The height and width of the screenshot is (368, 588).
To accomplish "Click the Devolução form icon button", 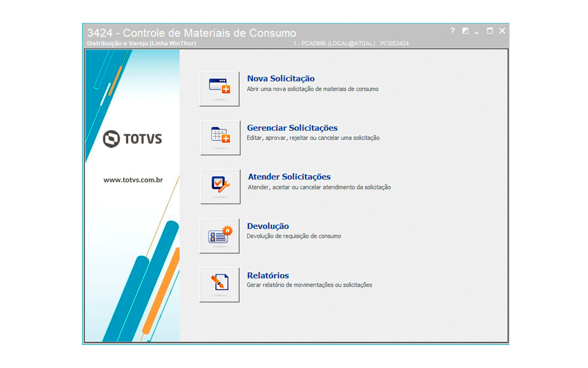I will point(219,236).
